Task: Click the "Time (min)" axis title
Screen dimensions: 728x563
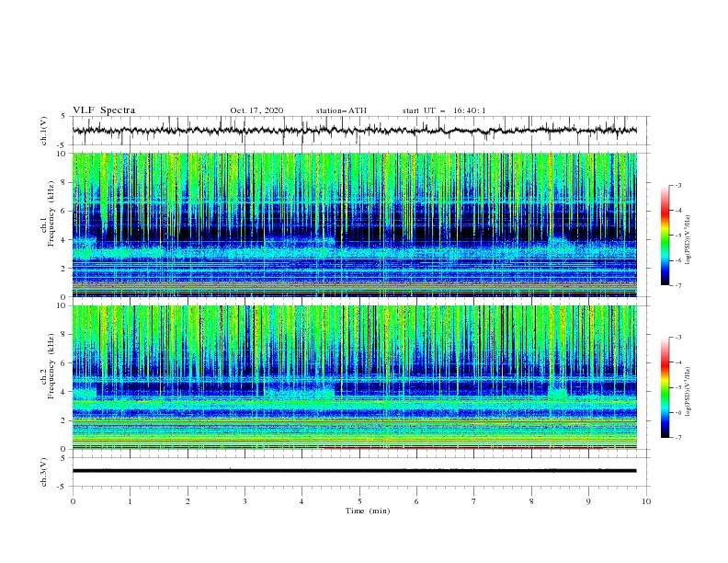Action: (368, 511)
